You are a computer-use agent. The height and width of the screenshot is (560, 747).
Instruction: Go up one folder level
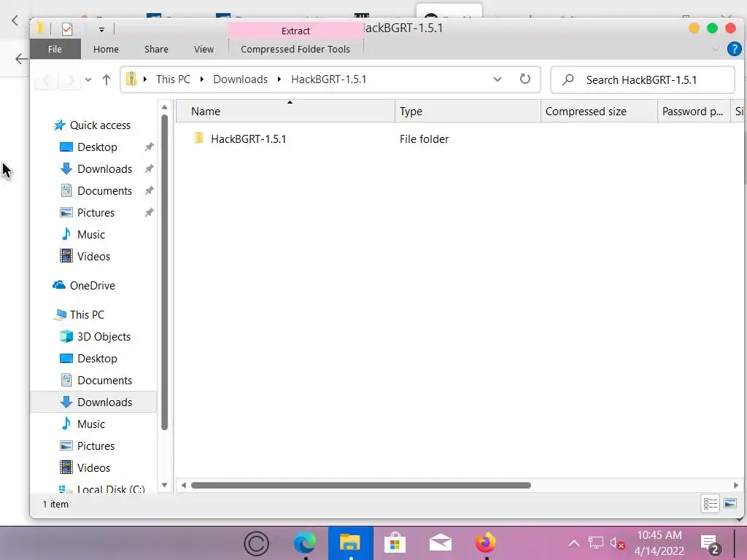tap(107, 79)
